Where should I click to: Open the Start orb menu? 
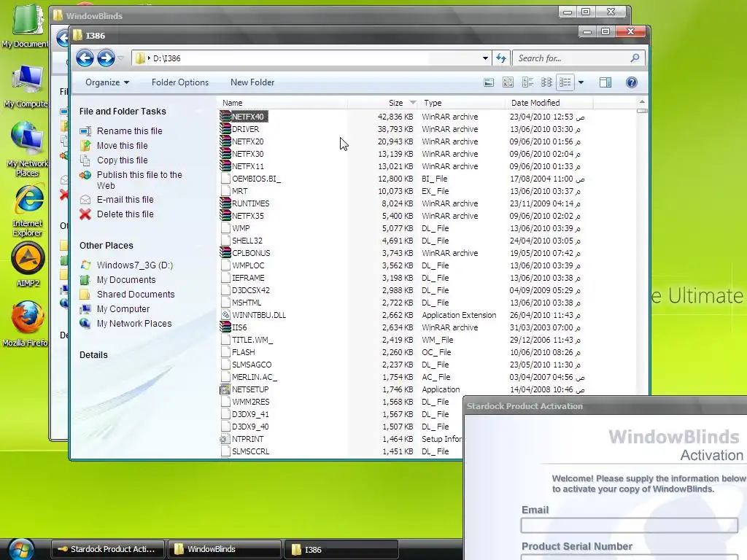coord(21,550)
